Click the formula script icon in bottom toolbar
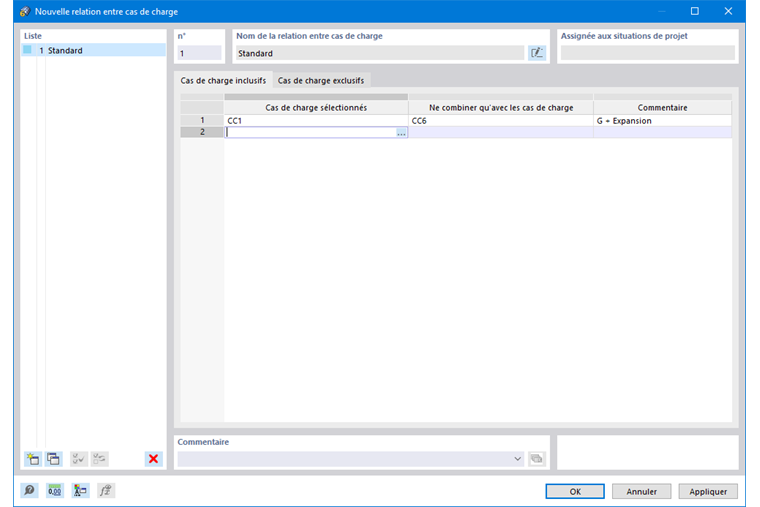The height and width of the screenshot is (507, 760). pos(106,491)
